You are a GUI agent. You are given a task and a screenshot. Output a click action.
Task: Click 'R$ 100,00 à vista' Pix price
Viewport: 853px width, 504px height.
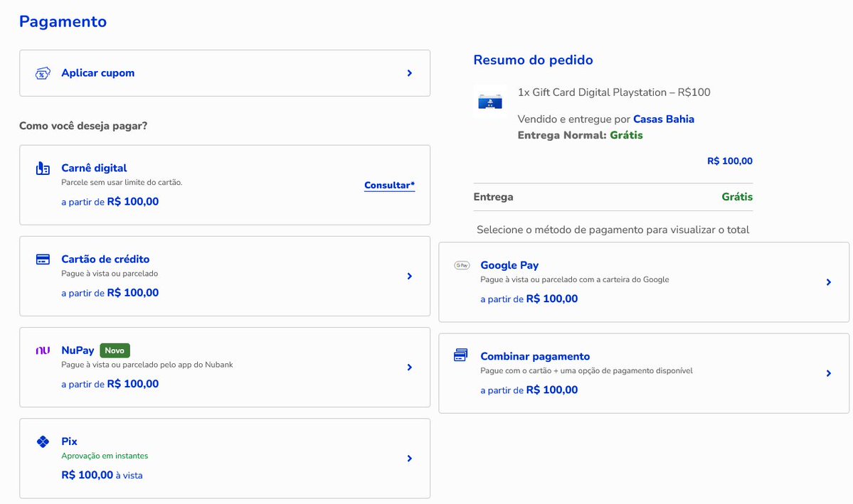coord(102,475)
